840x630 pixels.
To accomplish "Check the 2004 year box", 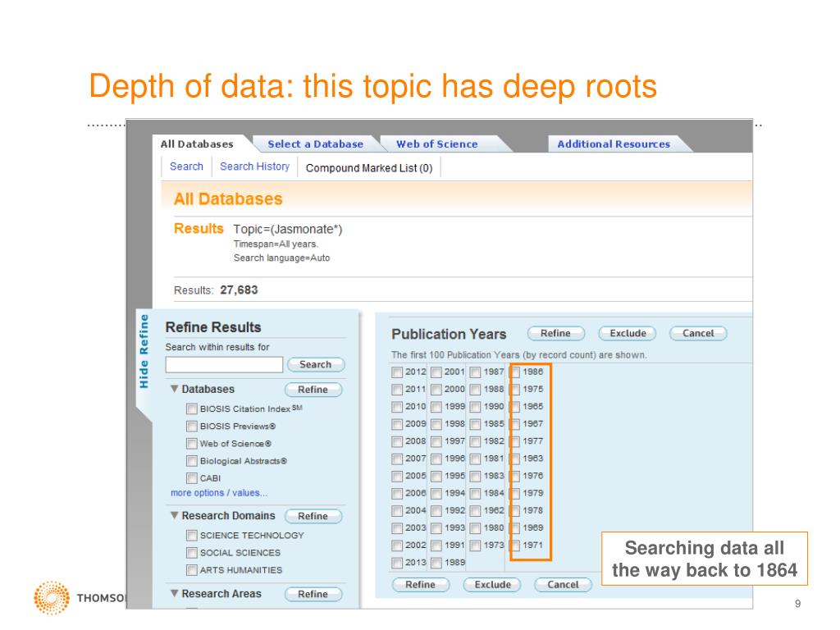I will 397,511.
